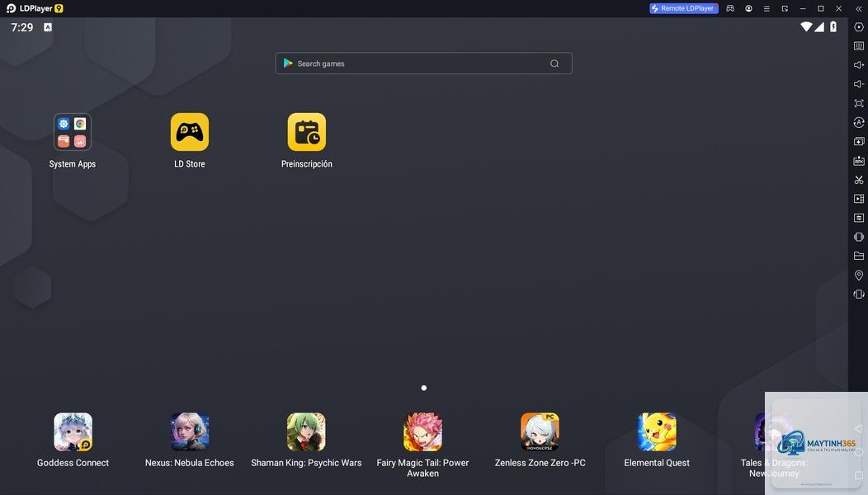Click the volume up sidebar icon
This screenshot has width=868, height=495.
(859, 65)
